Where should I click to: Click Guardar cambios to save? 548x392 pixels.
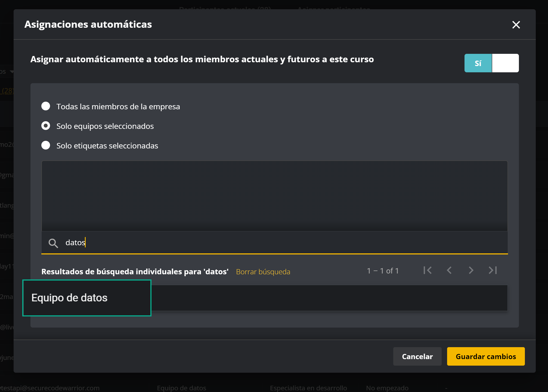pos(486,356)
